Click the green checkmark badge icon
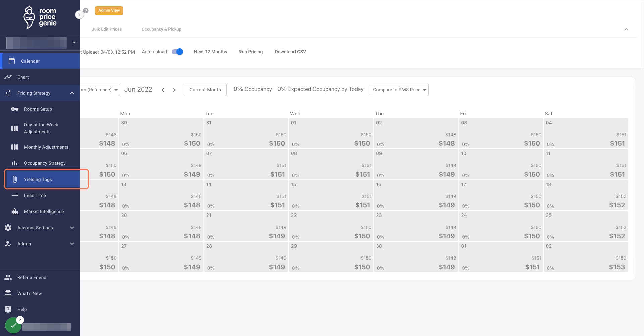This screenshot has height=336, width=644. [x=13, y=325]
